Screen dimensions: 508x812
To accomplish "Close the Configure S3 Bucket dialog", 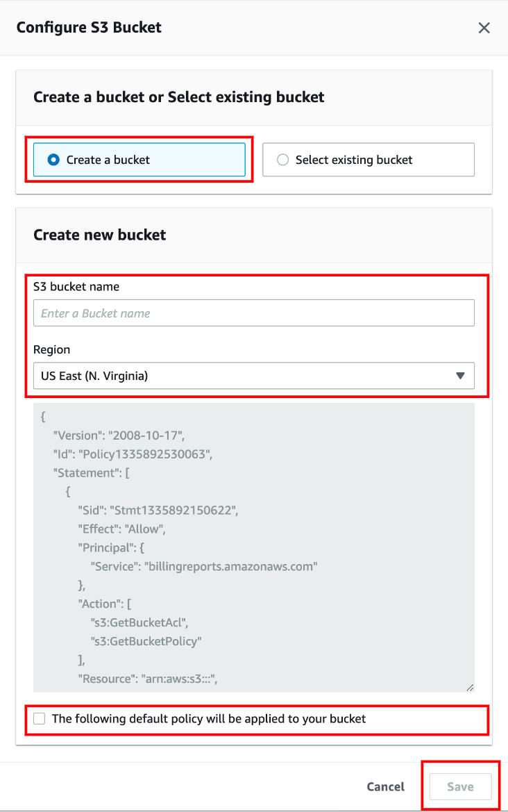I will pos(484,28).
